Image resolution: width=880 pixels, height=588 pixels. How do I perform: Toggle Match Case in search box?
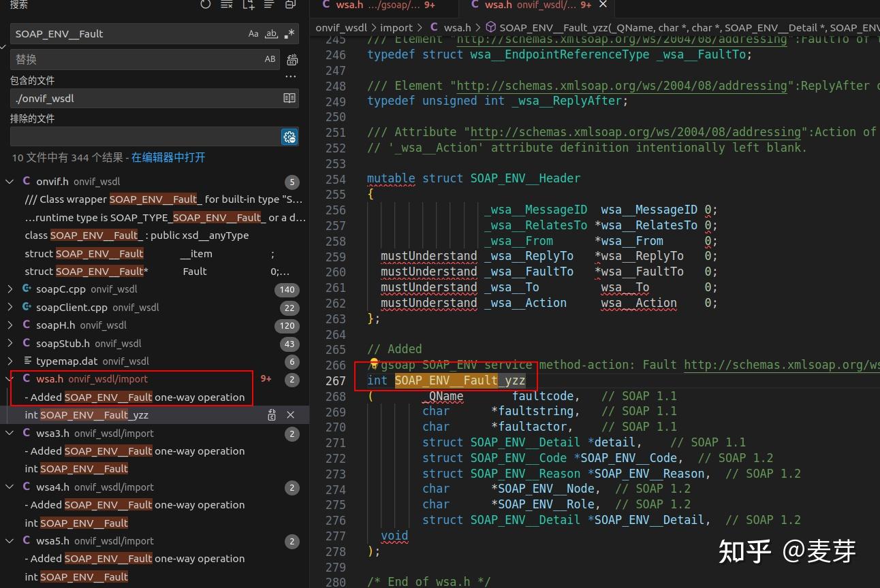tap(253, 34)
